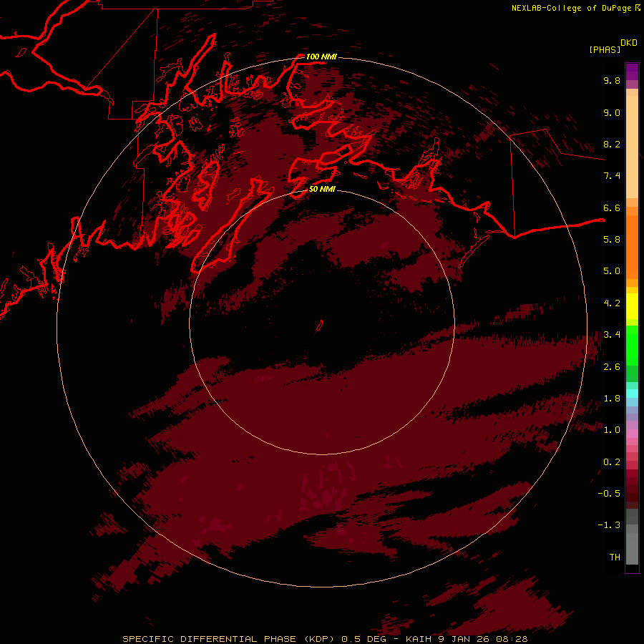The width and height of the screenshot is (644, 644).
Task: Click the 5.0 color scale value
Action: click(612, 271)
